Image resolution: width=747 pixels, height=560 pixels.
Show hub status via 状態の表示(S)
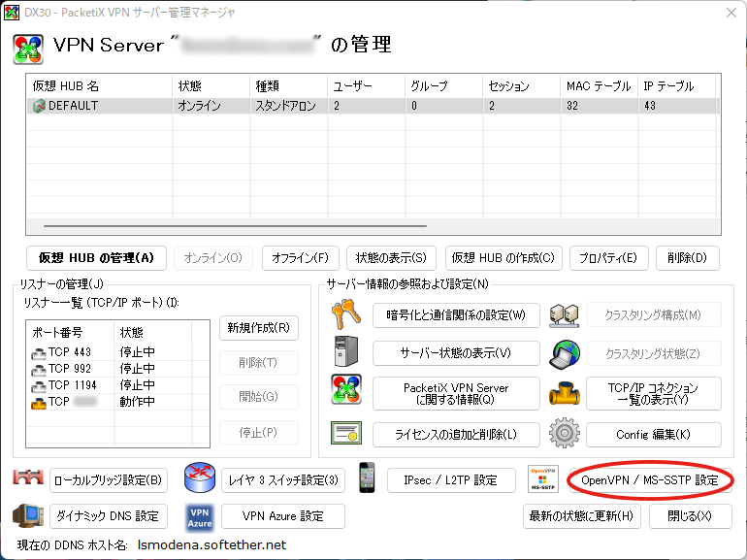coord(392,258)
